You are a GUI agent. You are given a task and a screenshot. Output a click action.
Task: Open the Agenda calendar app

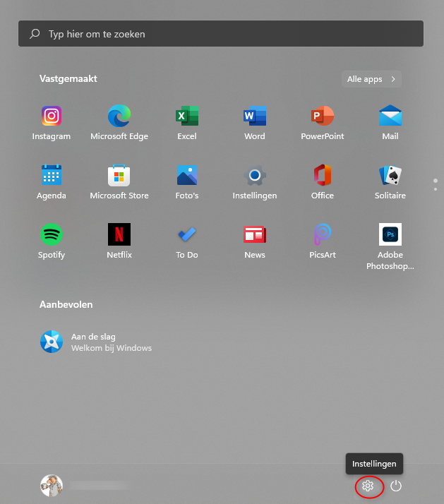(x=52, y=182)
